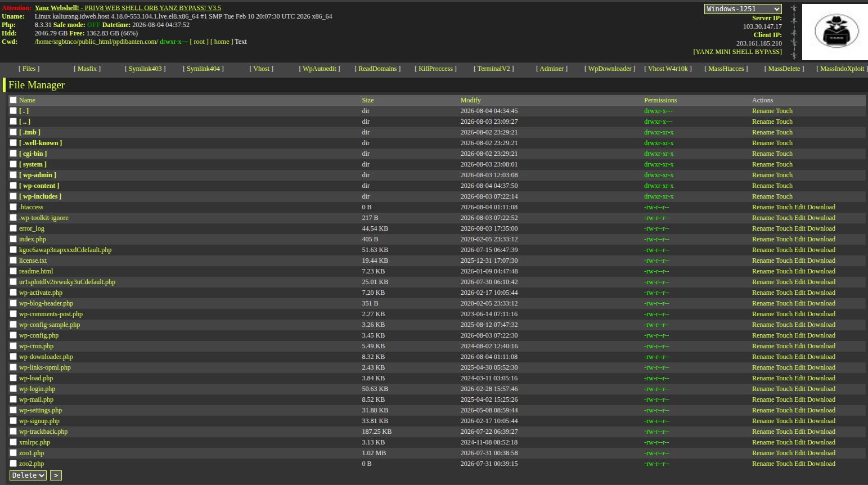
Task: Select the Adminer menu entry
Action: 552,69
